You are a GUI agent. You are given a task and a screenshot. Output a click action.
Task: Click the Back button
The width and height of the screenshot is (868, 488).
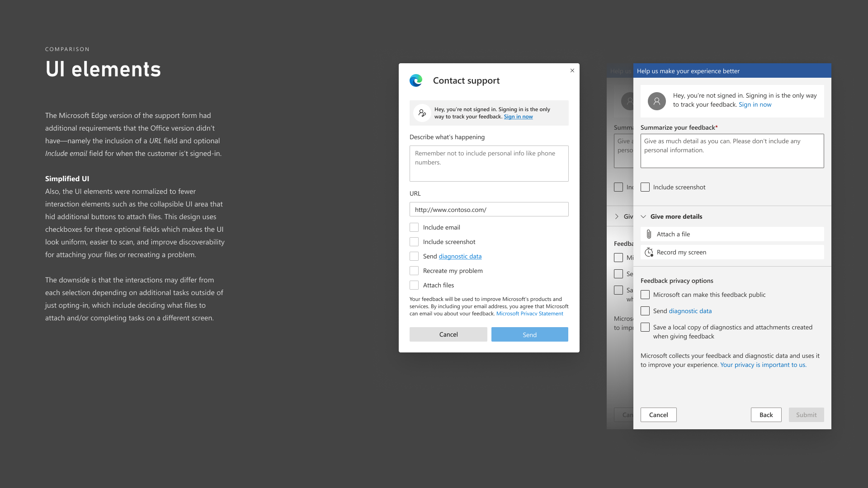[x=766, y=415]
